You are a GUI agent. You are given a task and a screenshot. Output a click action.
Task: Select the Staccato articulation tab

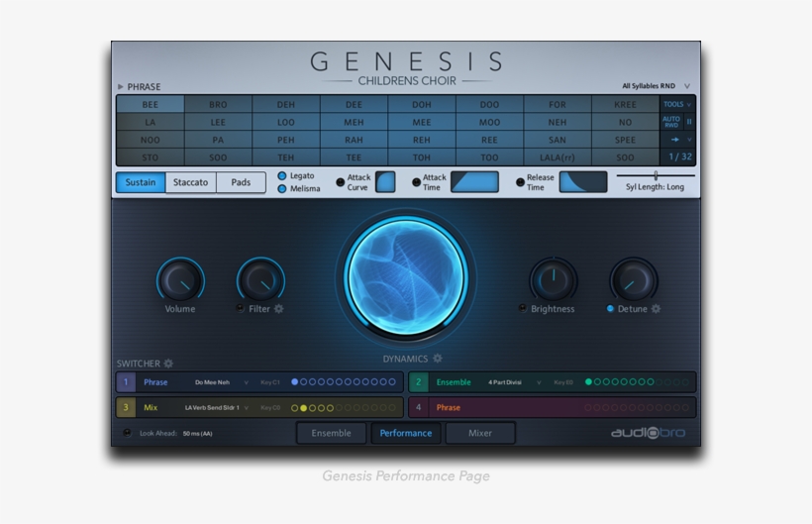[190, 182]
